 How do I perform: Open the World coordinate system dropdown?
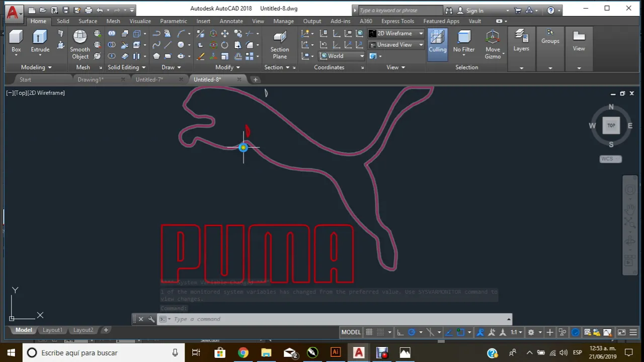pos(342,56)
